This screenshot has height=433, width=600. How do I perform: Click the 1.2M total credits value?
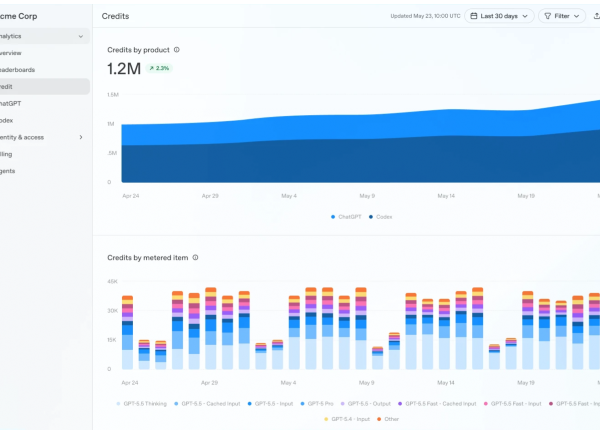coord(124,69)
